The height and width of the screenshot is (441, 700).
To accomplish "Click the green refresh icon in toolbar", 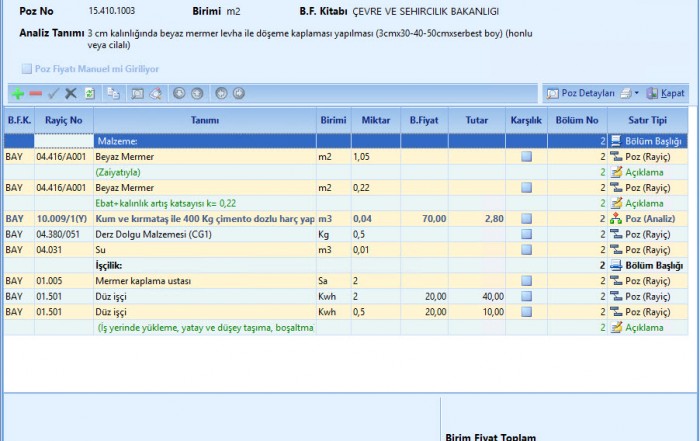I will (89, 93).
